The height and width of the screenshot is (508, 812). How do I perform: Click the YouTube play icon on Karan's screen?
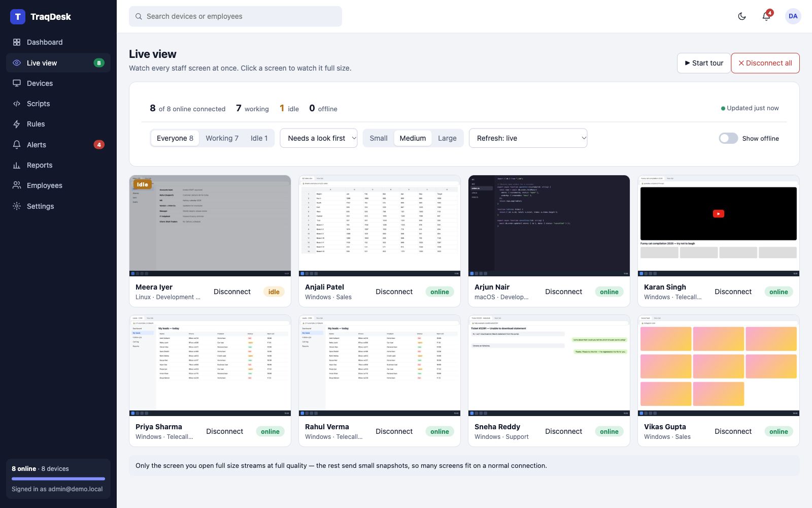[x=719, y=214]
